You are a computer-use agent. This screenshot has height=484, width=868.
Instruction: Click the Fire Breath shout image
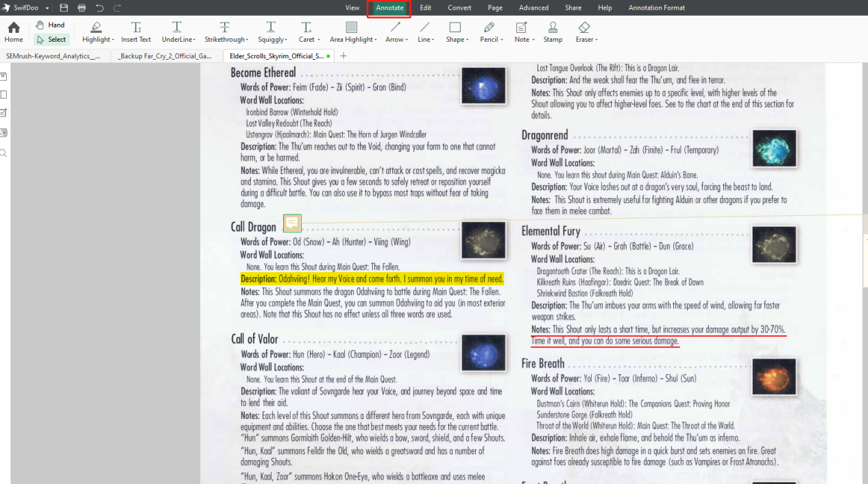pyautogui.click(x=775, y=377)
